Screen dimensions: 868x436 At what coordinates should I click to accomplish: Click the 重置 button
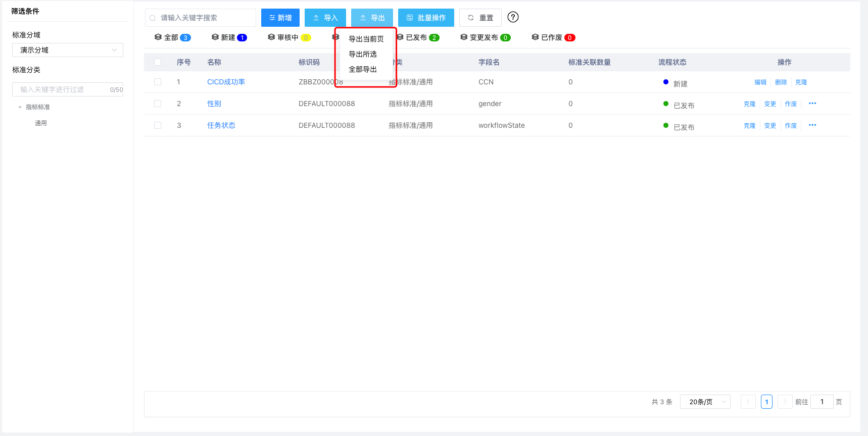(x=480, y=18)
